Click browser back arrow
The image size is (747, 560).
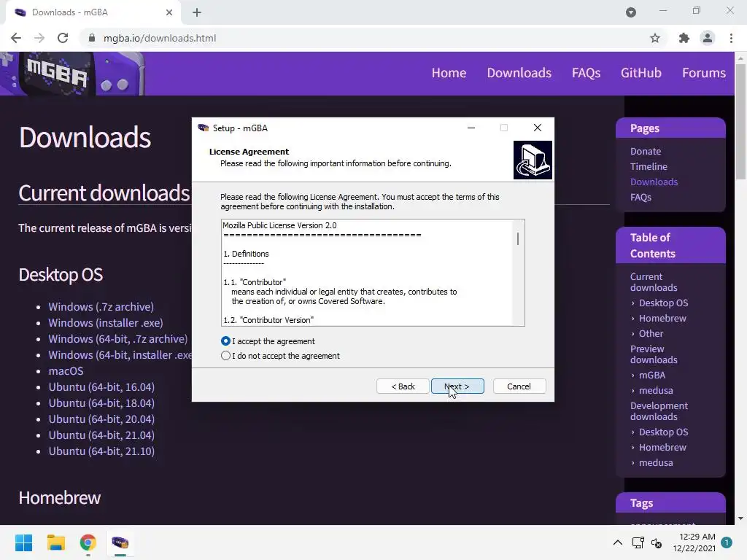click(16, 38)
